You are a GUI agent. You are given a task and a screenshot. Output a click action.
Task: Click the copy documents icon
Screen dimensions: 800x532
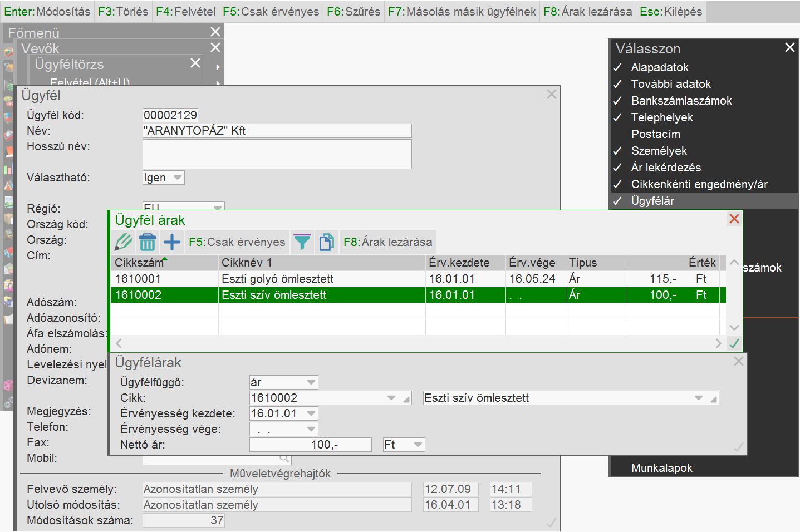[326, 242]
